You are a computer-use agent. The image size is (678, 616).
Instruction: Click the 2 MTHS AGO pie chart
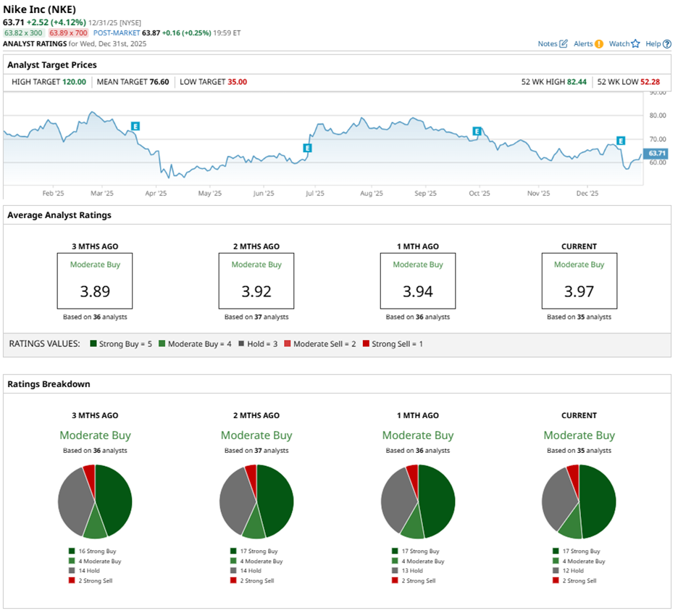pyautogui.click(x=256, y=501)
